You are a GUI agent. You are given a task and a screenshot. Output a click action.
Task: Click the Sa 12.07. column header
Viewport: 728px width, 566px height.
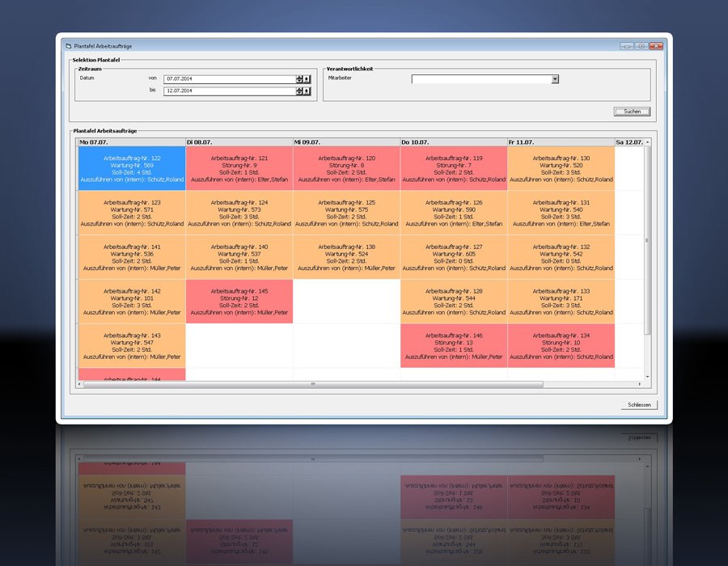click(629, 142)
